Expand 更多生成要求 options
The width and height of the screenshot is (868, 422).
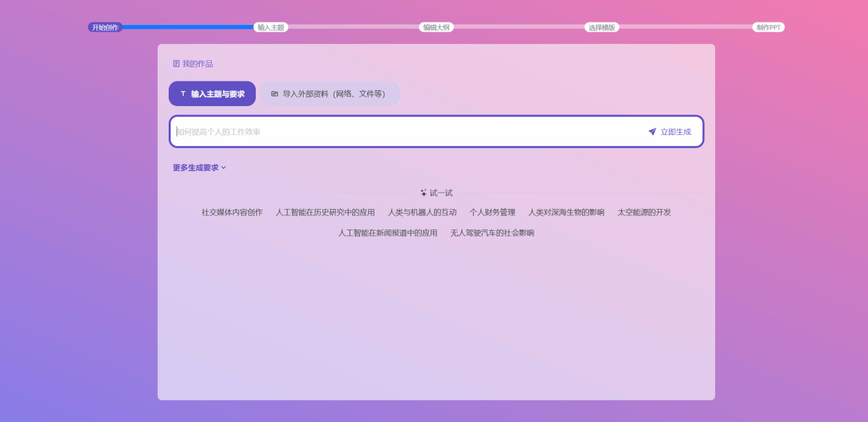195,168
